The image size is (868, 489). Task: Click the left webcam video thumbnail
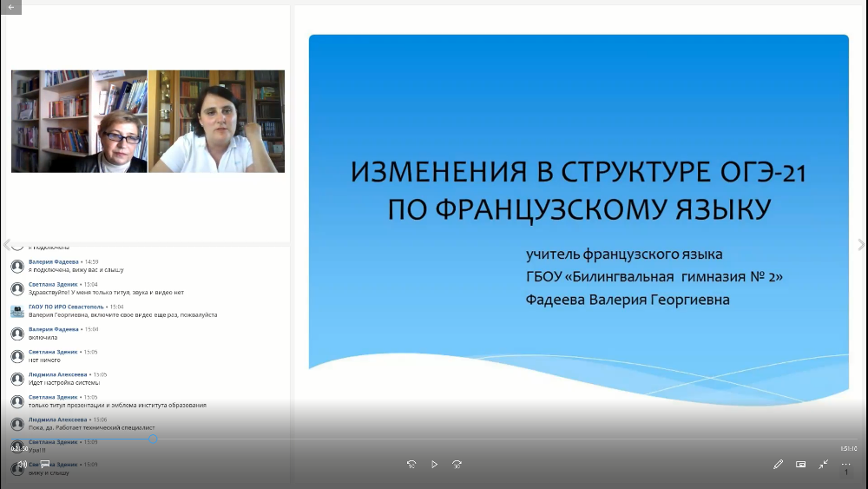[79, 122]
